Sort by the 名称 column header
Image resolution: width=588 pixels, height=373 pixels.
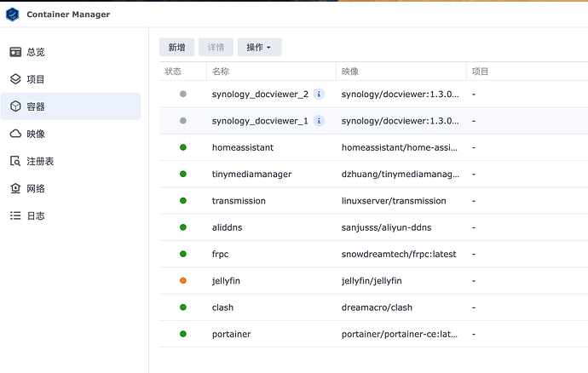click(x=221, y=72)
